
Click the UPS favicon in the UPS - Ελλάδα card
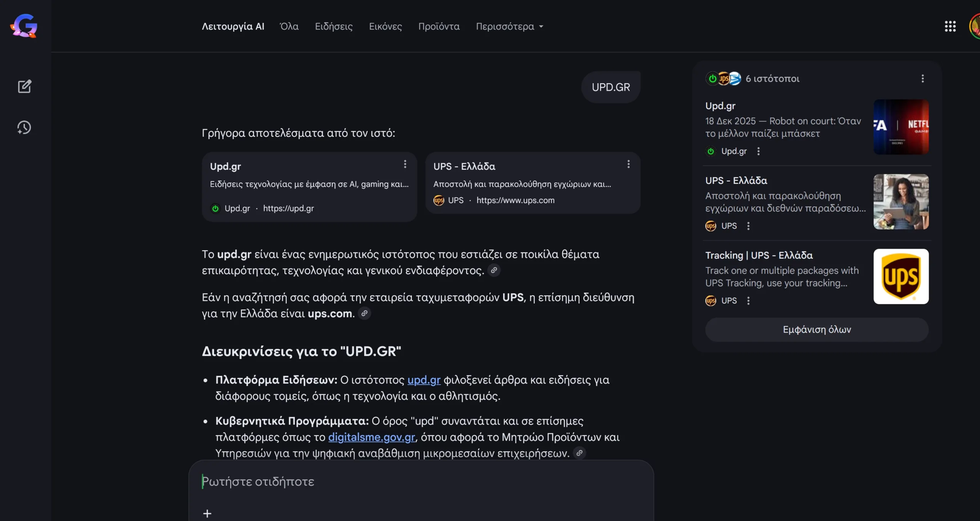pos(439,200)
